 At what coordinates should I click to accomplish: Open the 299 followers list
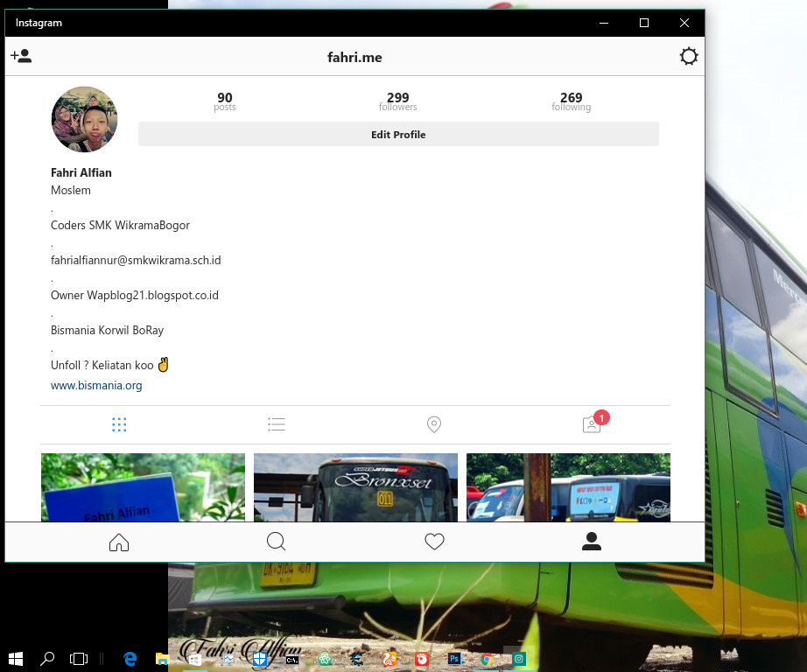[x=398, y=101]
